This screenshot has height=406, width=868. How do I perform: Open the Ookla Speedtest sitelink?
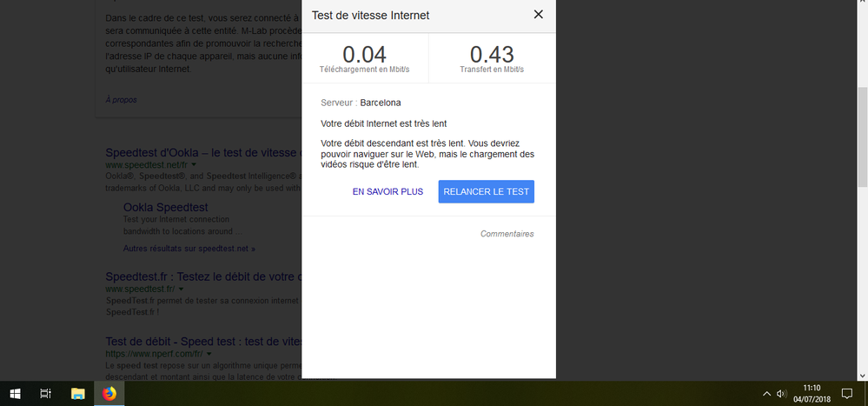[165, 208]
